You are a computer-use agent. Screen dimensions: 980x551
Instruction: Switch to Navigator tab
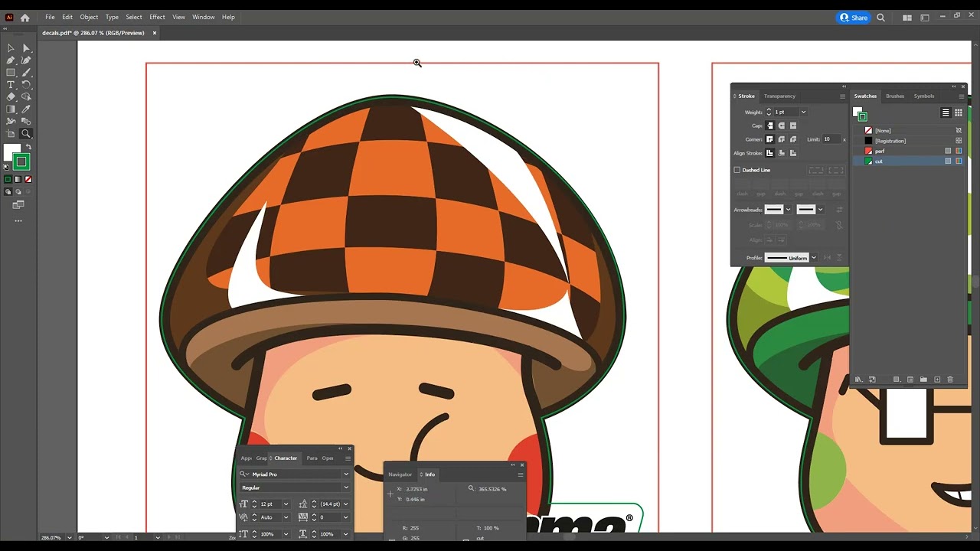coord(400,474)
